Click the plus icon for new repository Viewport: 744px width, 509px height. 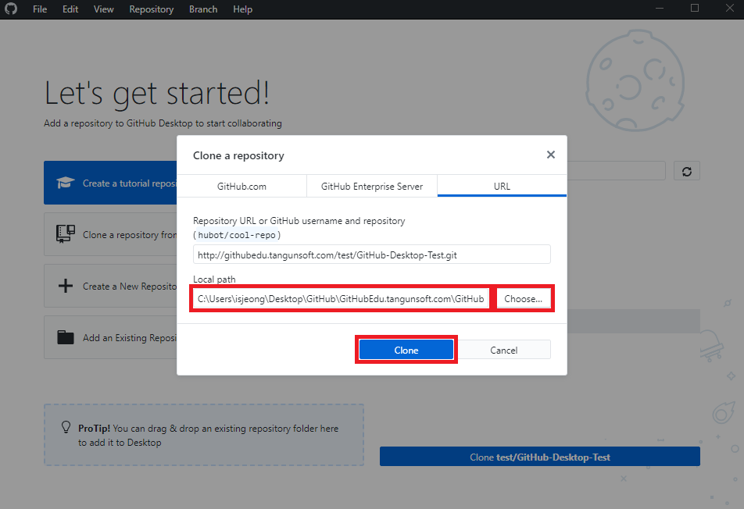pyautogui.click(x=65, y=286)
